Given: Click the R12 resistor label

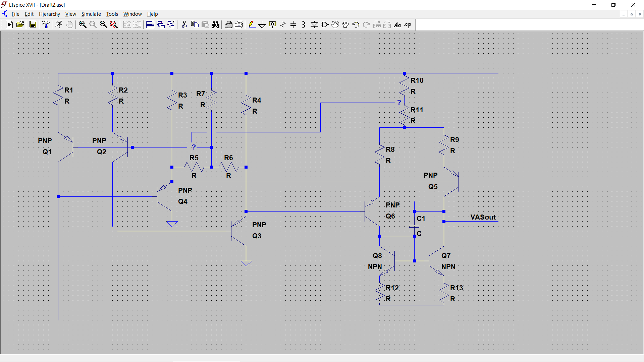Looking at the screenshot, I should (392, 288).
